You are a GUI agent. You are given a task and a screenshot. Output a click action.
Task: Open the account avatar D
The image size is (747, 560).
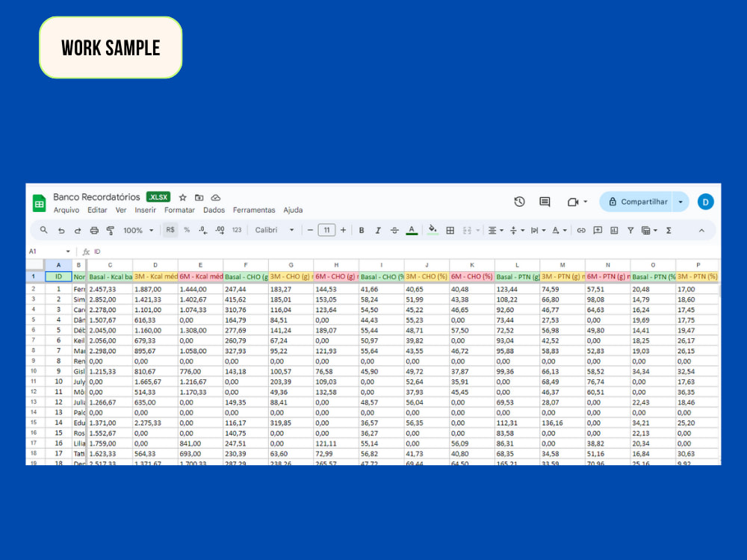[x=706, y=202]
